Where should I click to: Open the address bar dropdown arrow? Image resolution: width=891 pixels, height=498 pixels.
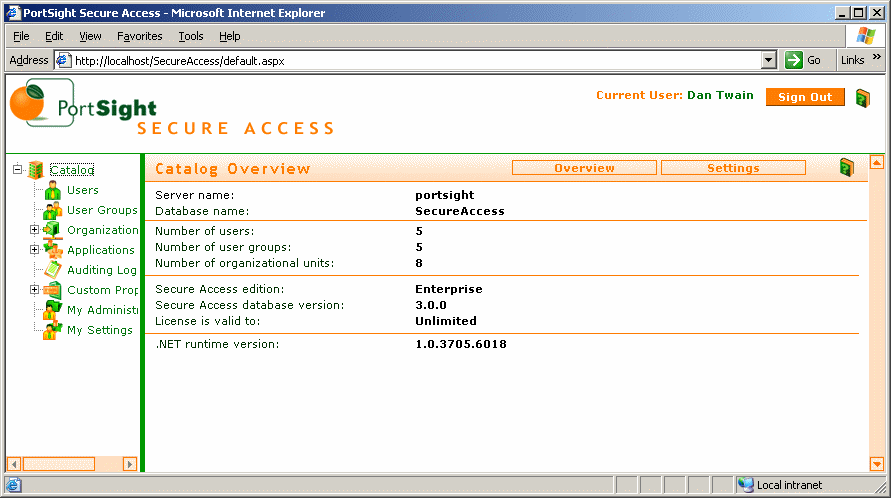point(768,60)
